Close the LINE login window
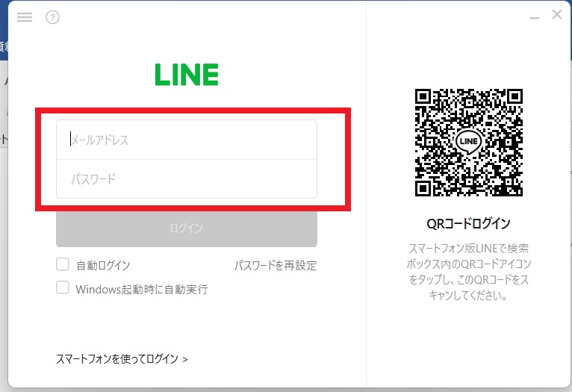The image size is (572, 392). click(x=556, y=15)
